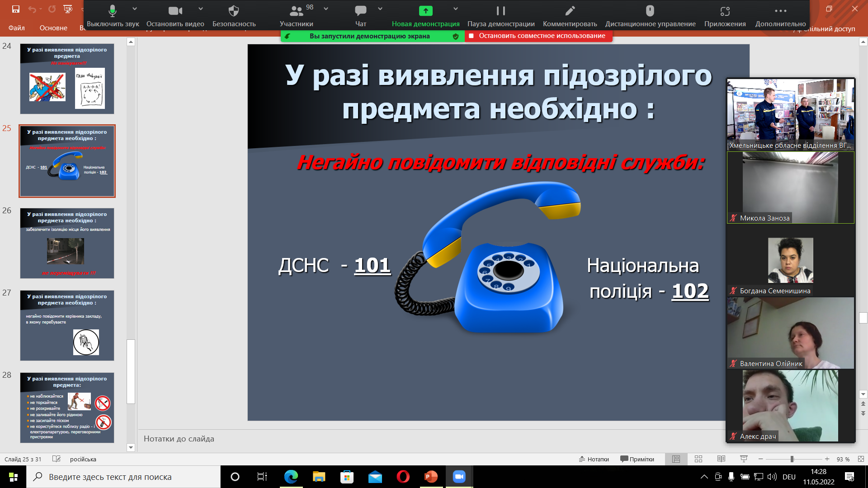Image resolution: width=868 pixels, height=488 pixels.
Task: Adjust the zoom slider handle
Action: (x=792, y=459)
